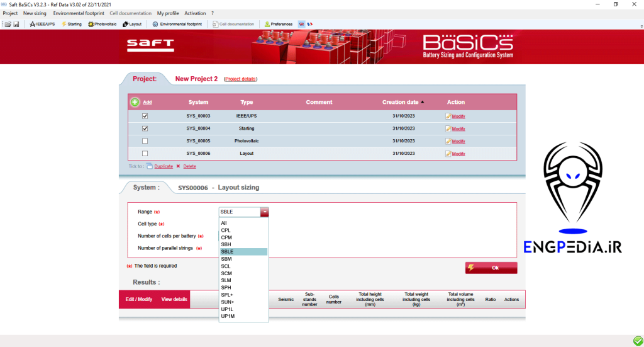Click the save disk icon in toolbar

(x=16, y=24)
